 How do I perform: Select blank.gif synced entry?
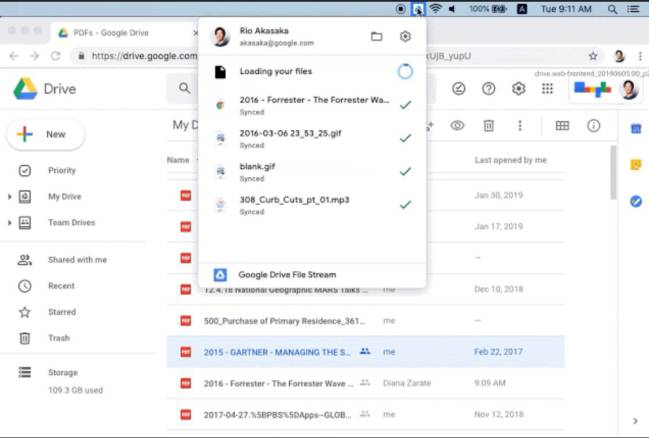[x=312, y=172]
